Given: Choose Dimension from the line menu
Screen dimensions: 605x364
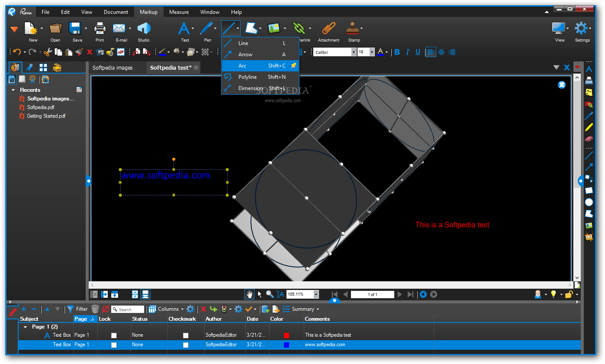Looking at the screenshot, I should pos(260,88).
